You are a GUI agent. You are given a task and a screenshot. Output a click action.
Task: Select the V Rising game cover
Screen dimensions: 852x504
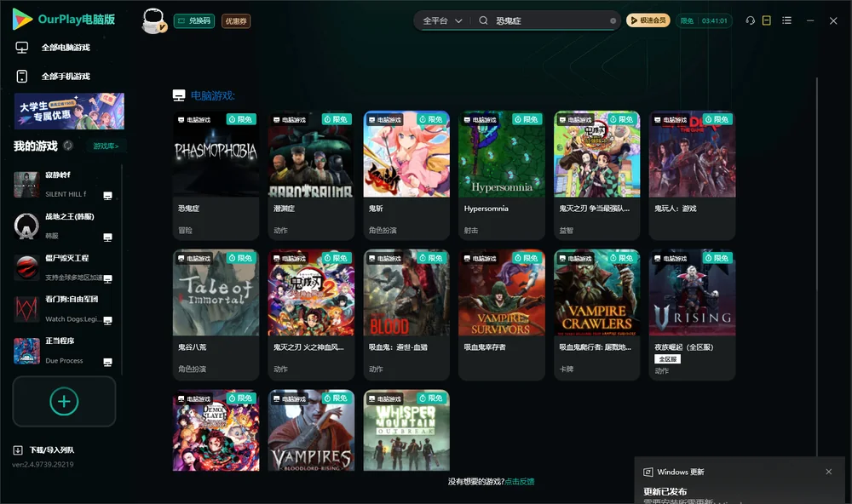tap(692, 293)
